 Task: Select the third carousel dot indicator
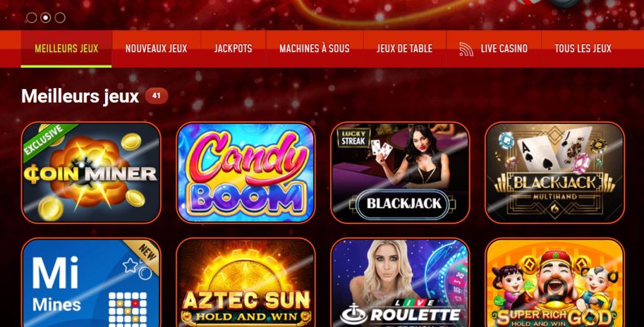coord(60,18)
